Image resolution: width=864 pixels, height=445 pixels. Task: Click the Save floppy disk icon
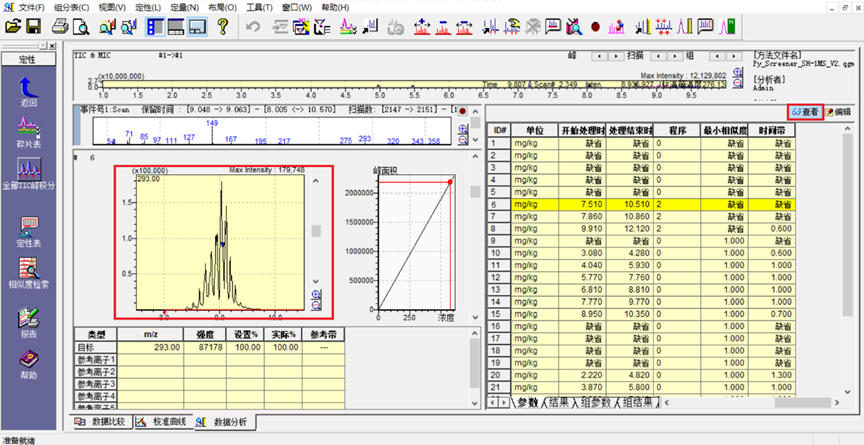[34, 27]
